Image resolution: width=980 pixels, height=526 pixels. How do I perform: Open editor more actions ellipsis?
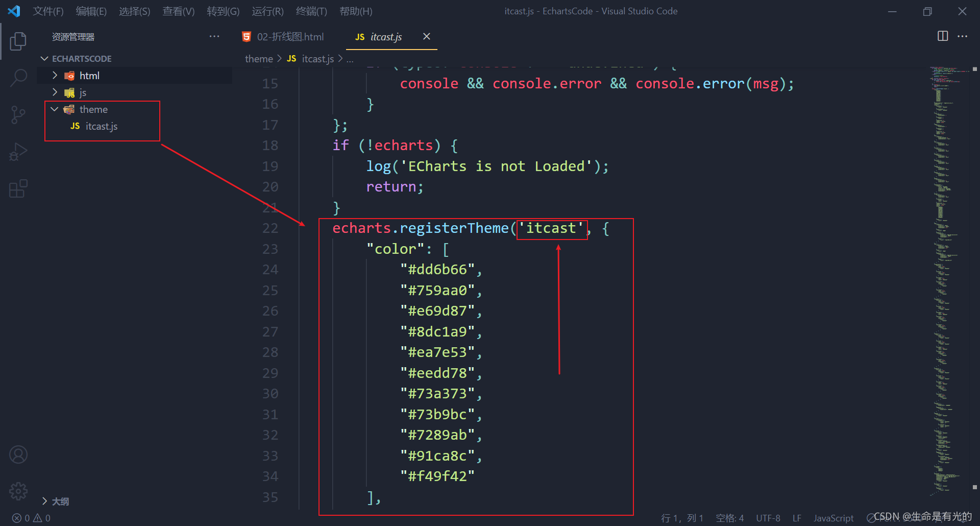962,36
